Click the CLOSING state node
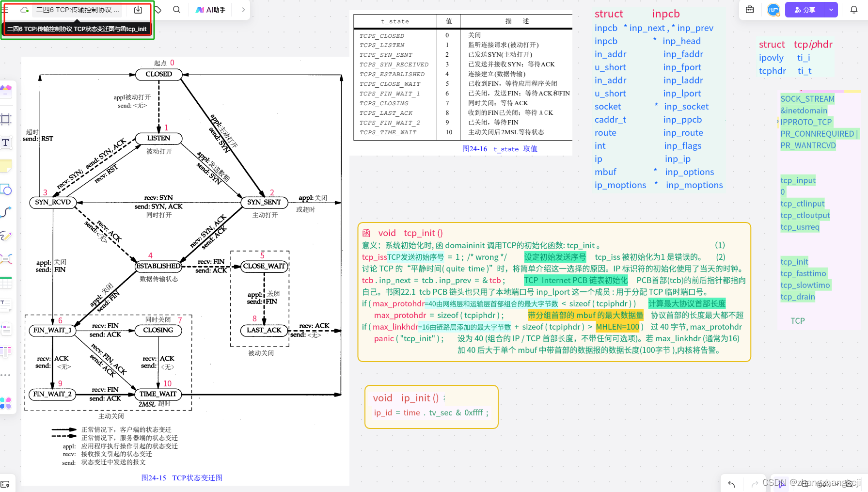Screen dimensions: 868x492 tap(158, 330)
